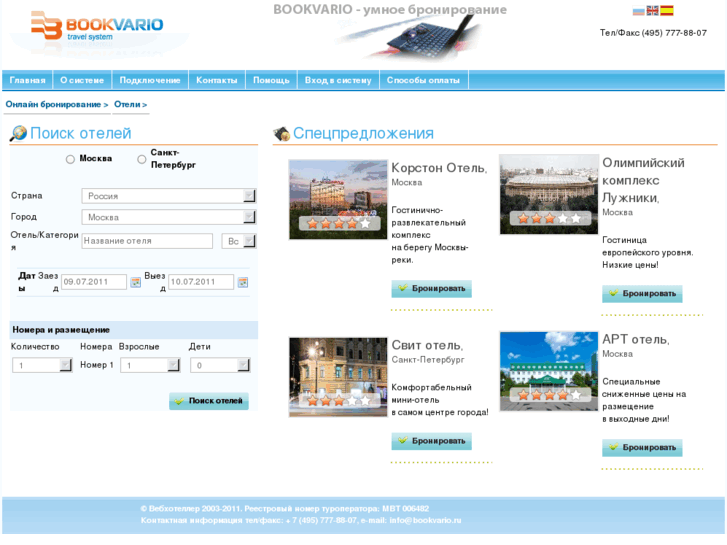This screenshot has height=545, width=727.
Task: Open the check-out date calendar icon
Action: coord(243,282)
